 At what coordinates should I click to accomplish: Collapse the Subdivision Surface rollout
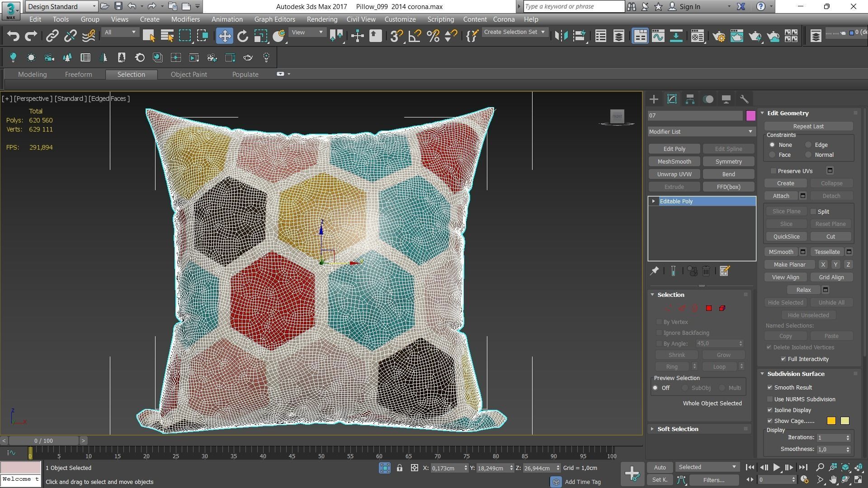[796, 374]
